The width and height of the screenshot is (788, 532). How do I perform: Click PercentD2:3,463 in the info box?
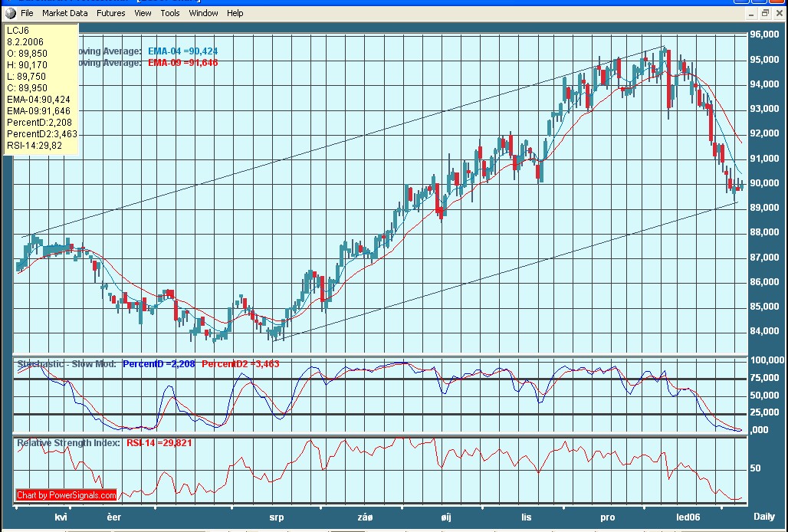pos(42,134)
